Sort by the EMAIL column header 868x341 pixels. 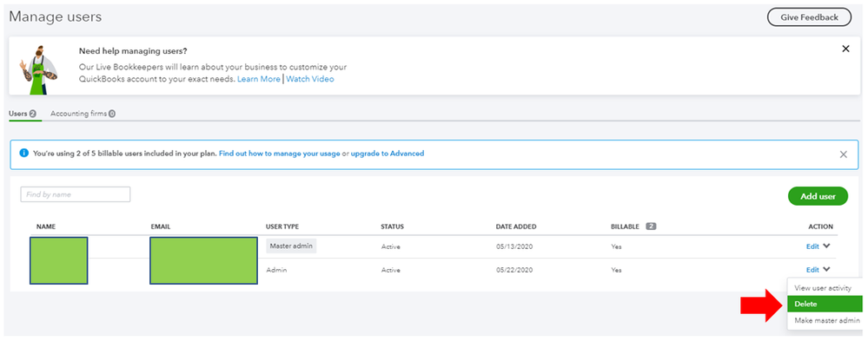(x=161, y=226)
